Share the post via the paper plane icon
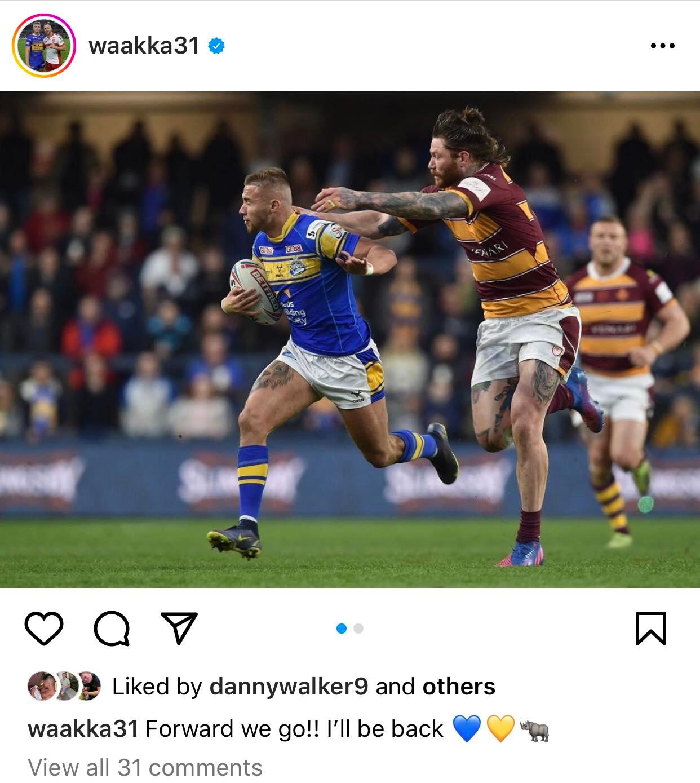This screenshot has height=783, width=700. pos(179,627)
